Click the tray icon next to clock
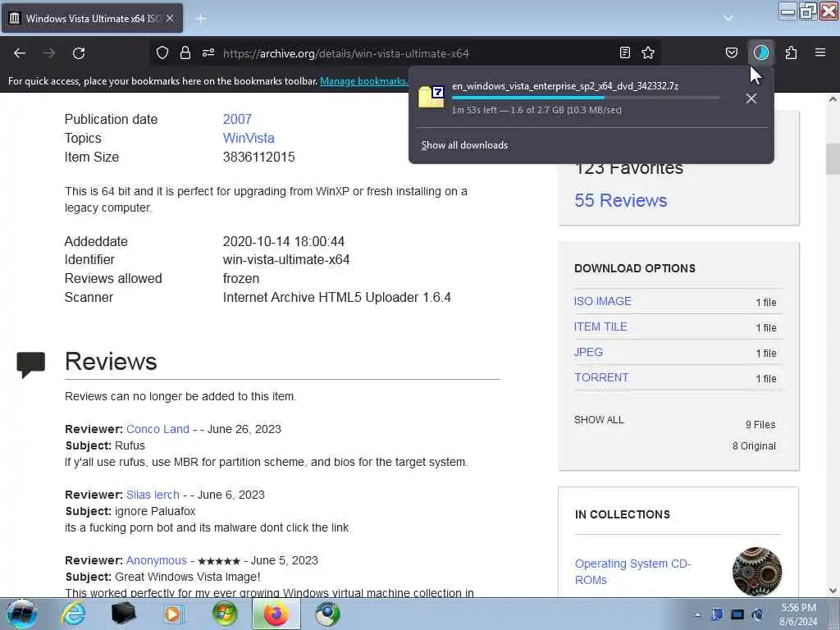This screenshot has width=840, height=630. coord(757,614)
